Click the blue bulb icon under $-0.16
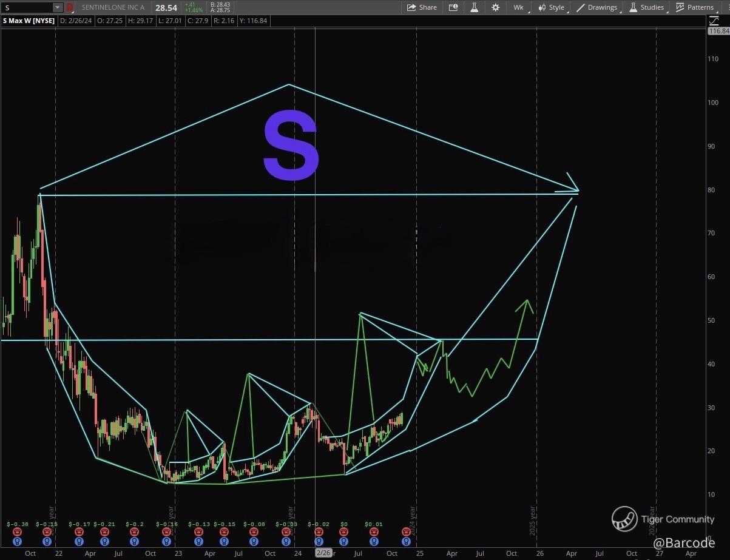Screen dimensions: 730x560 [x=166, y=541]
